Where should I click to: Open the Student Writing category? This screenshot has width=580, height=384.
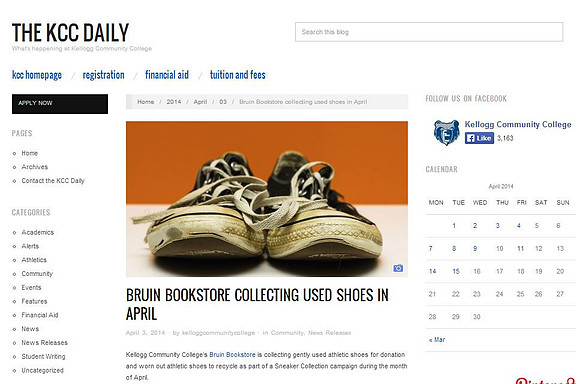click(x=43, y=356)
